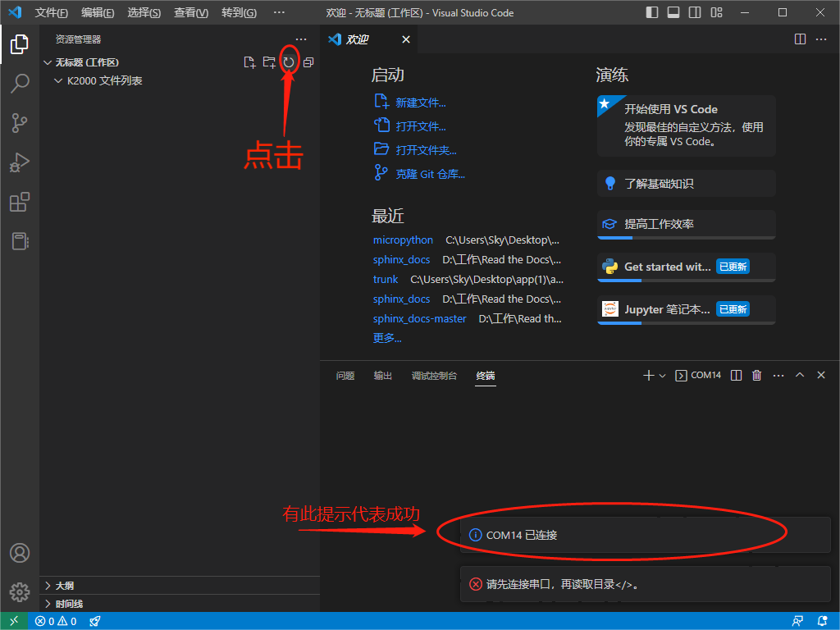Open recent micropython folder
Viewport: 840px width, 630px height.
coord(403,240)
